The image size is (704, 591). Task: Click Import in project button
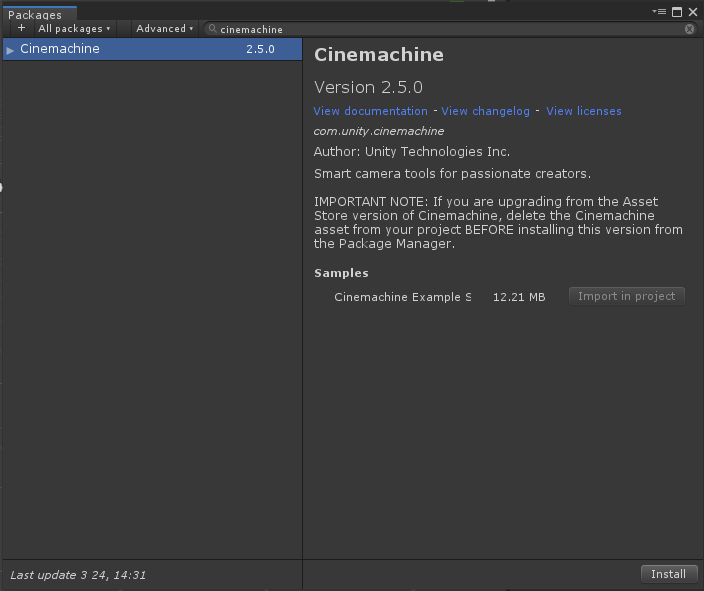pyautogui.click(x=627, y=296)
